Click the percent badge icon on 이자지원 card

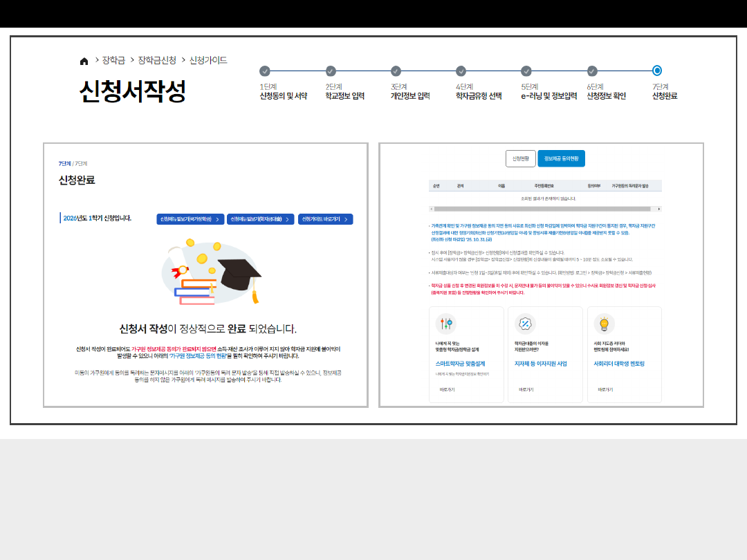click(526, 324)
